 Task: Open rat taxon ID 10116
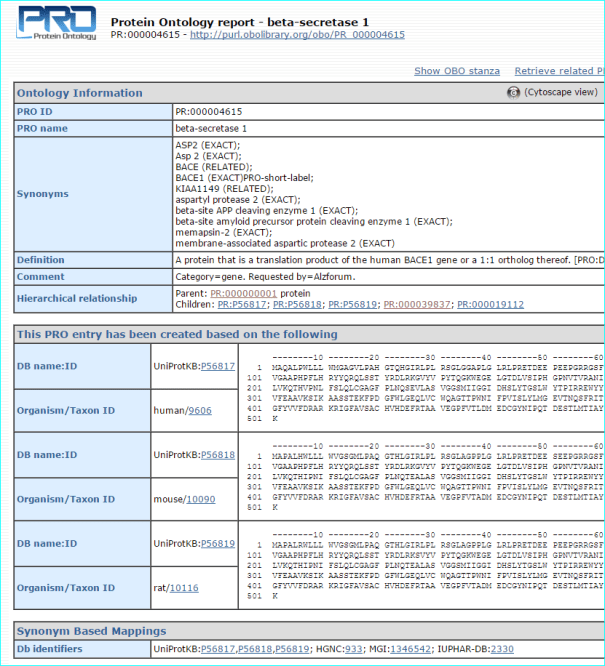coord(183,588)
